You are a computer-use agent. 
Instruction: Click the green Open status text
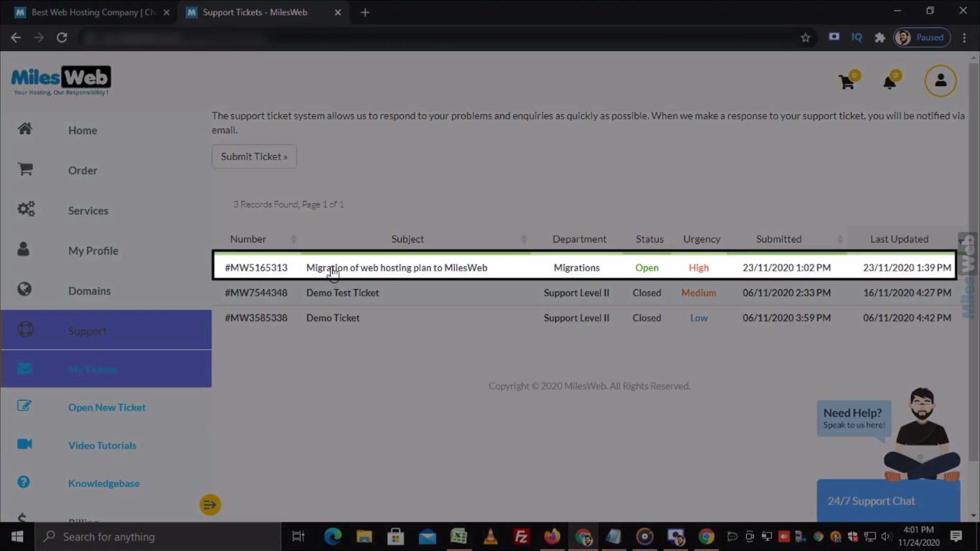pyautogui.click(x=647, y=268)
